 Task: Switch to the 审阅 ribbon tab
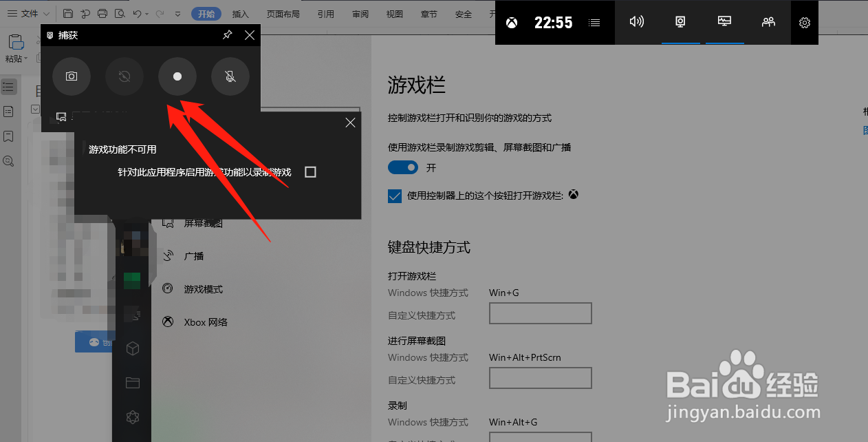pyautogui.click(x=360, y=14)
